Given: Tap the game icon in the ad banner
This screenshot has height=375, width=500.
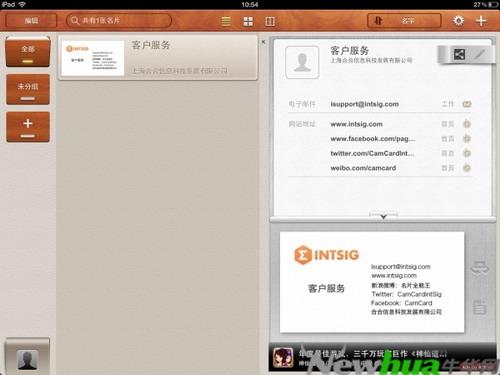Looking at the screenshot, I should point(283,357).
